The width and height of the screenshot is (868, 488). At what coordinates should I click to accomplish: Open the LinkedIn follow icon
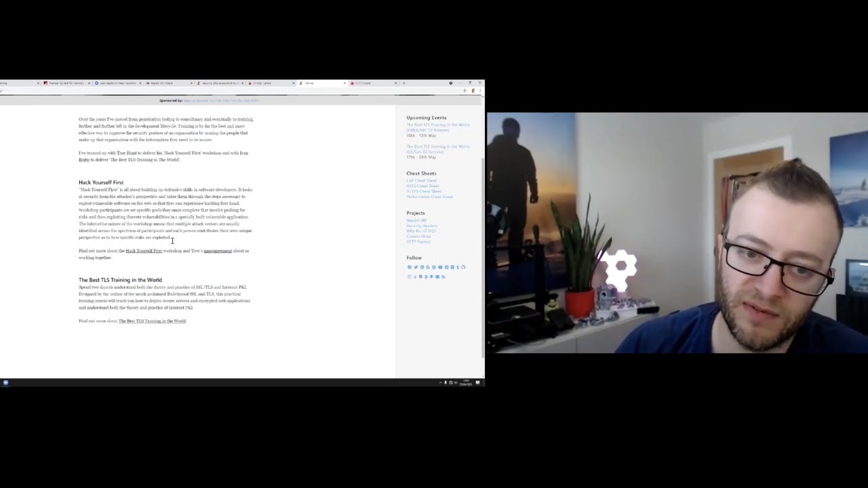(x=422, y=267)
